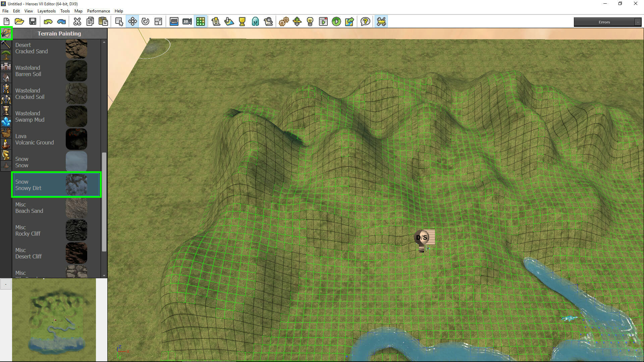Select Lava Volcanic Ground terrain
The height and width of the screenshot is (362, 644).
click(x=56, y=139)
